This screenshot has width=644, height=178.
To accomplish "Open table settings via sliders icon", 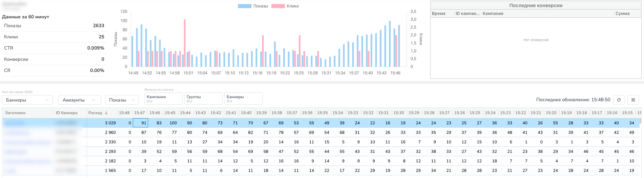I will point(633,100).
